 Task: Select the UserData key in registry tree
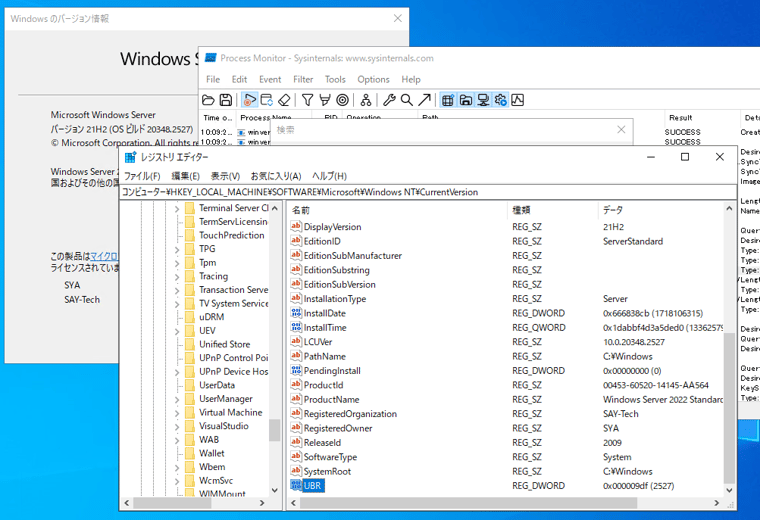point(217,385)
